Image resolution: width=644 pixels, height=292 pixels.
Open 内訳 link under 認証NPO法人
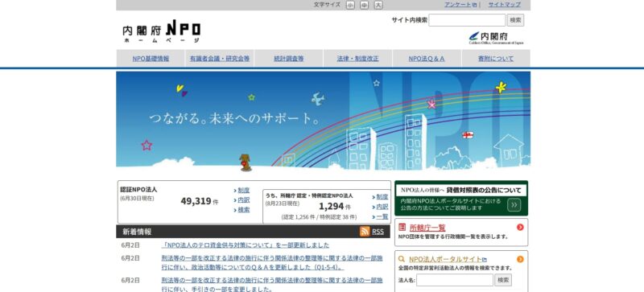click(x=244, y=200)
